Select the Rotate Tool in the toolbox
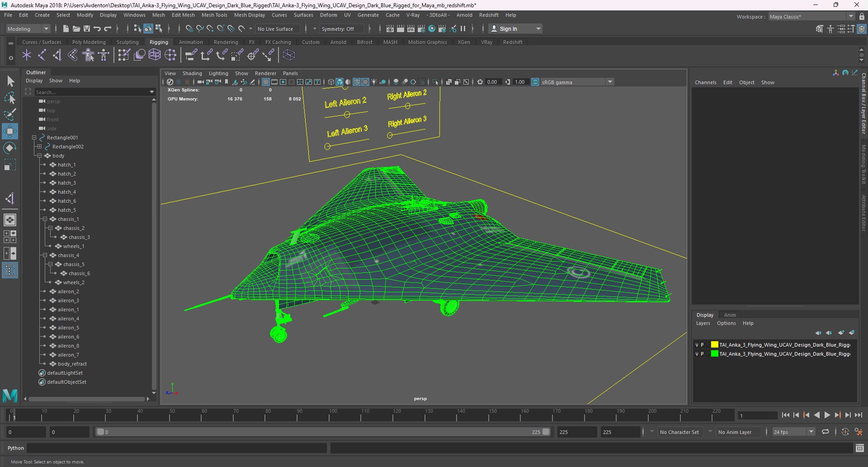The width and height of the screenshot is (868, 467). (10, 148)
